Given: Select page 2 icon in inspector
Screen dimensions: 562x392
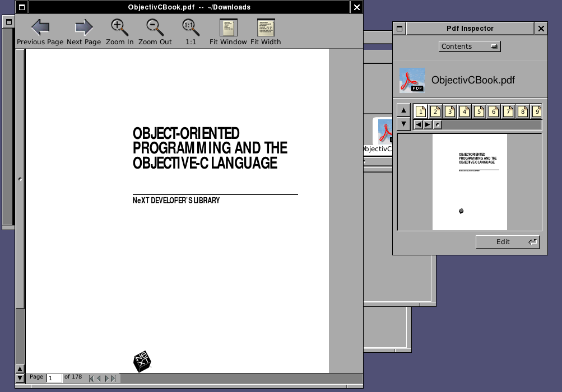Looking at the screenshot, I should (x=435, y=111).
